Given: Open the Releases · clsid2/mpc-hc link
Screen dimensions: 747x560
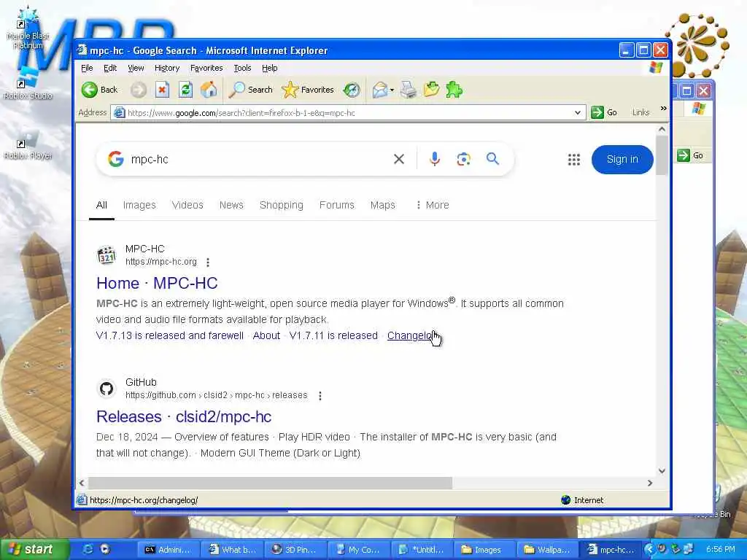Looking at the screenshot, I should (x=184, y=416).
